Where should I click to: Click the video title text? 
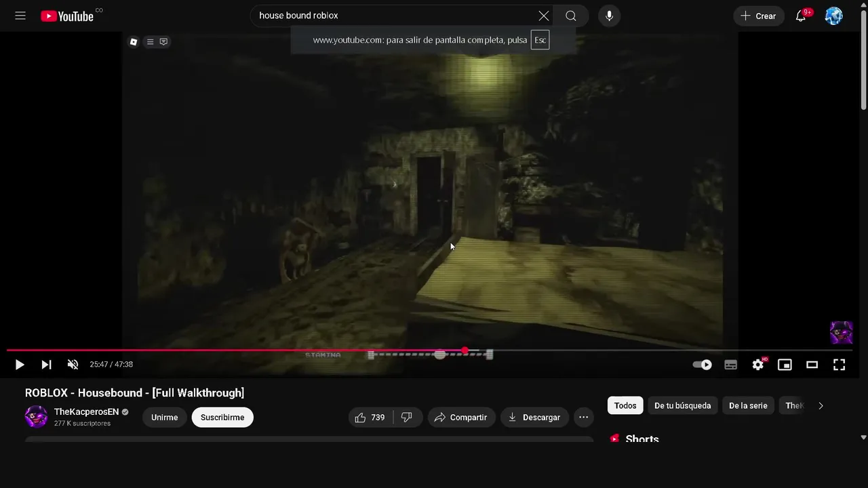coord(134,393)
